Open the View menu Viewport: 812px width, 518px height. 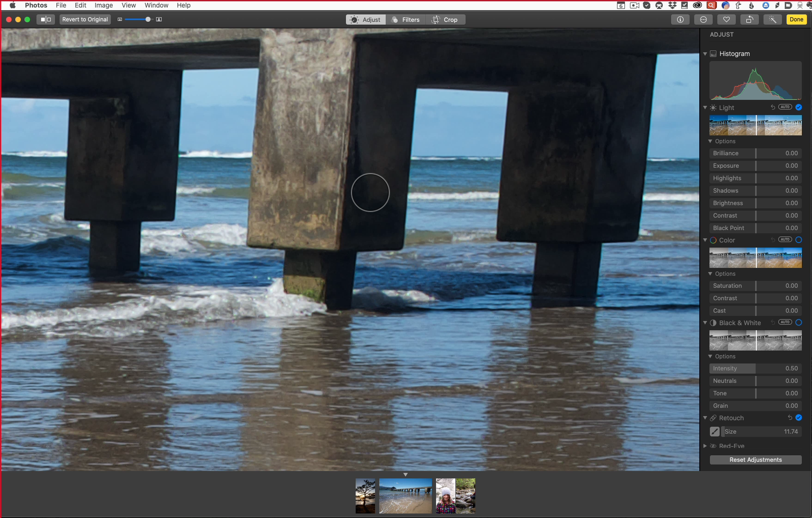pyautogui.click(x=128, y=5)
